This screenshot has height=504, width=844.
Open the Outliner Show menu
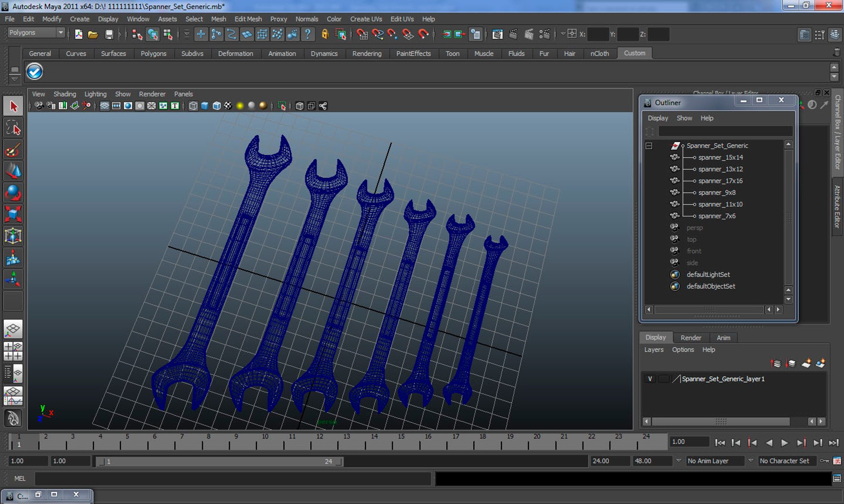click(684, 118)
